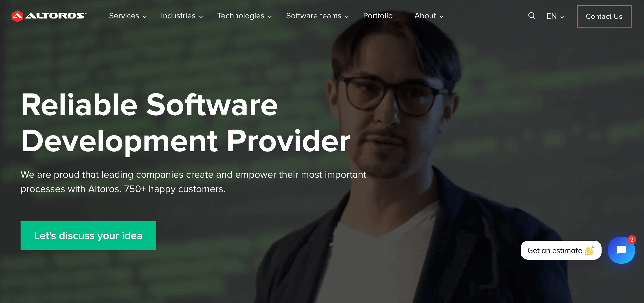This screenshot has height=303, width=644.
Task: Expand the About dropdown chevron
Action: click(441, 17)
